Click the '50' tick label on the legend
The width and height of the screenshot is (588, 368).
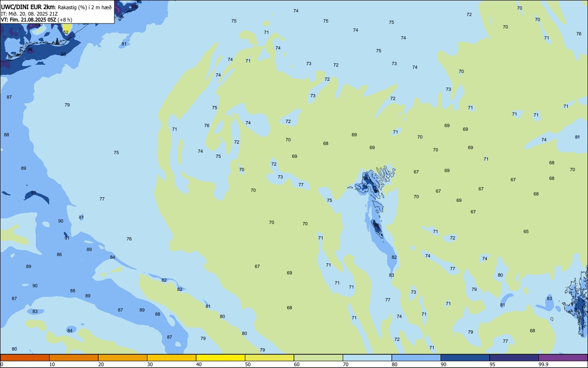[248, 364]
